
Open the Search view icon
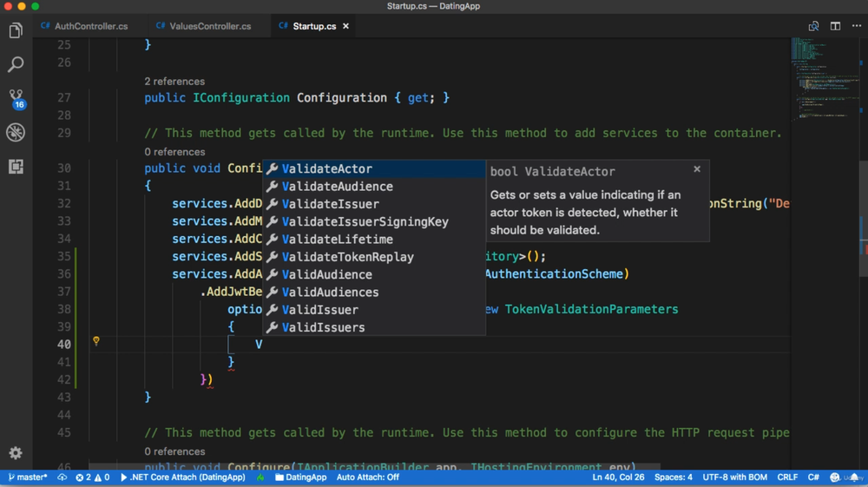(16, 65)
